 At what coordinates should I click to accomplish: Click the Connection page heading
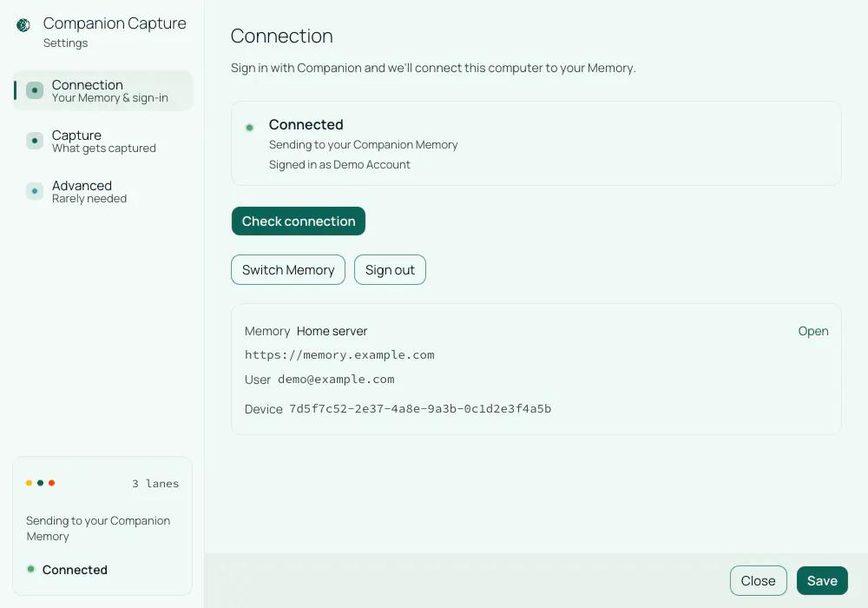coord(282,36)
